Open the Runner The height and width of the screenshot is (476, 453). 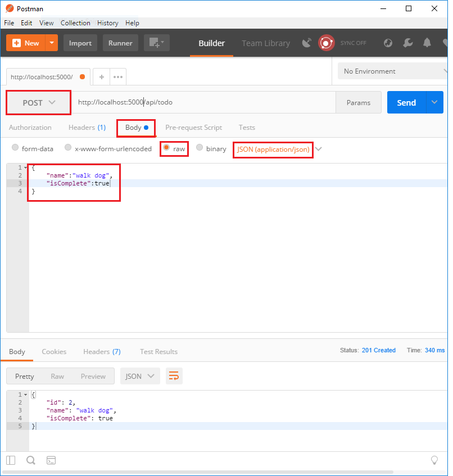click(x=120, y=43)
